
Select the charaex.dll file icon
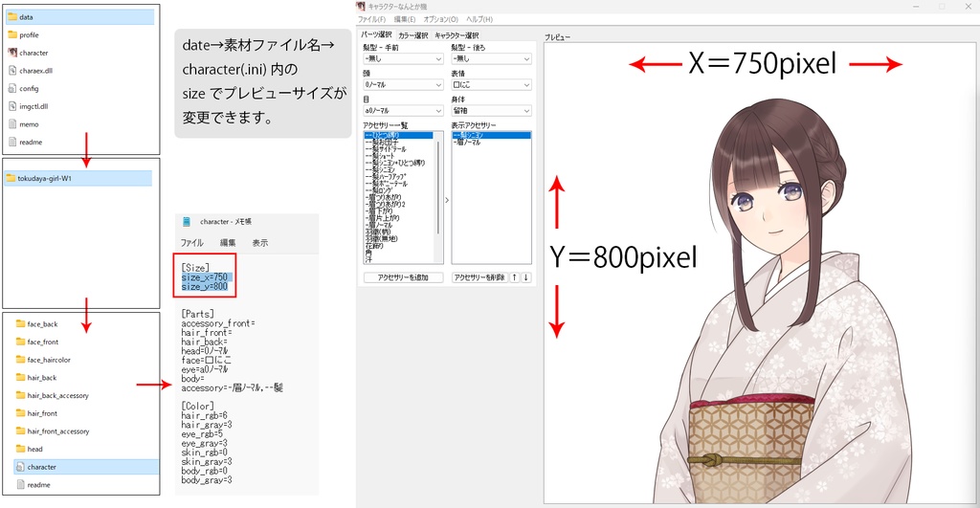(11, 71)
